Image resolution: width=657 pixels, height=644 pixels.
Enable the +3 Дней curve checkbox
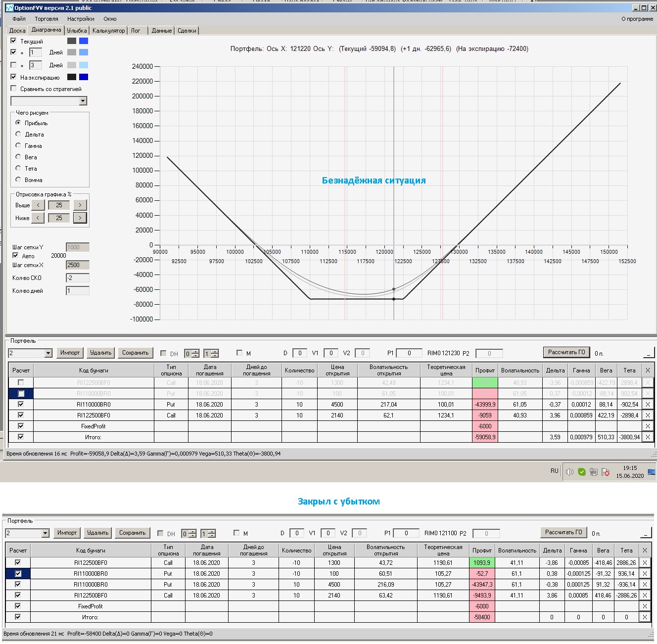click(13, 65)
